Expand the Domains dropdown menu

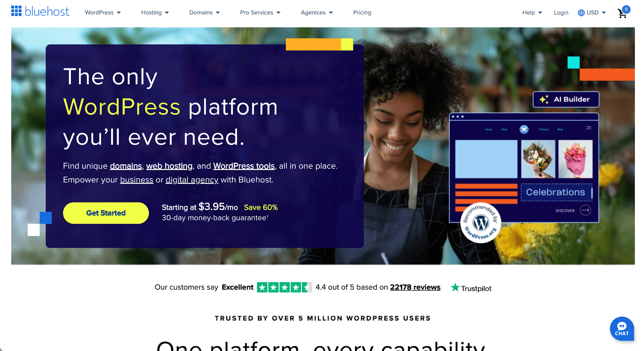pos(204,12)
